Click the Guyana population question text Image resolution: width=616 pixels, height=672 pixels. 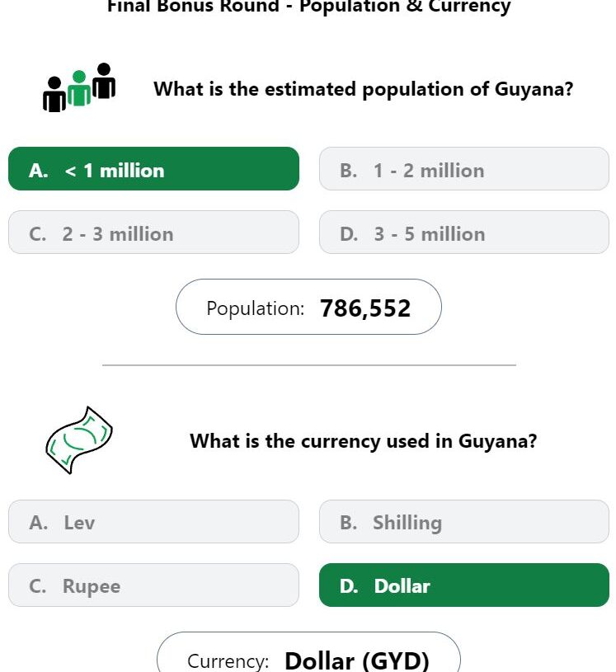click(x=363, y=89)
